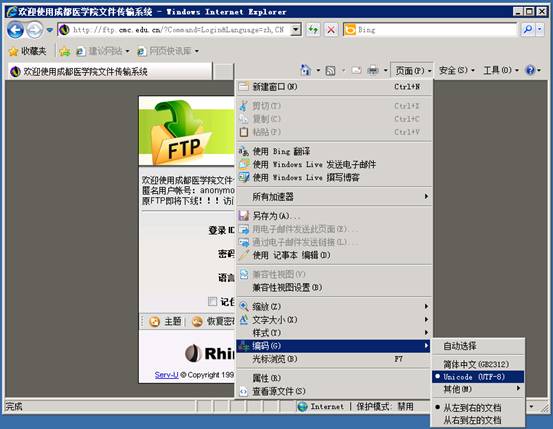Image resolution: width=553 pixels, height=429 pixels.
Task: Open the blue Help question mark icon
Action: click(530, 71)
